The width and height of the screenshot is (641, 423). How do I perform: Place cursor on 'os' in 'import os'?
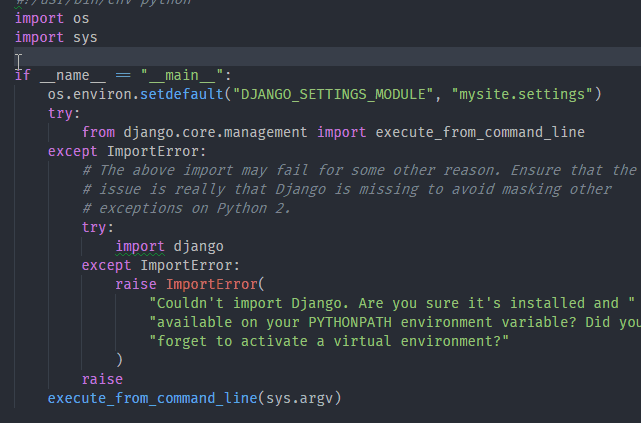point(81,19)
